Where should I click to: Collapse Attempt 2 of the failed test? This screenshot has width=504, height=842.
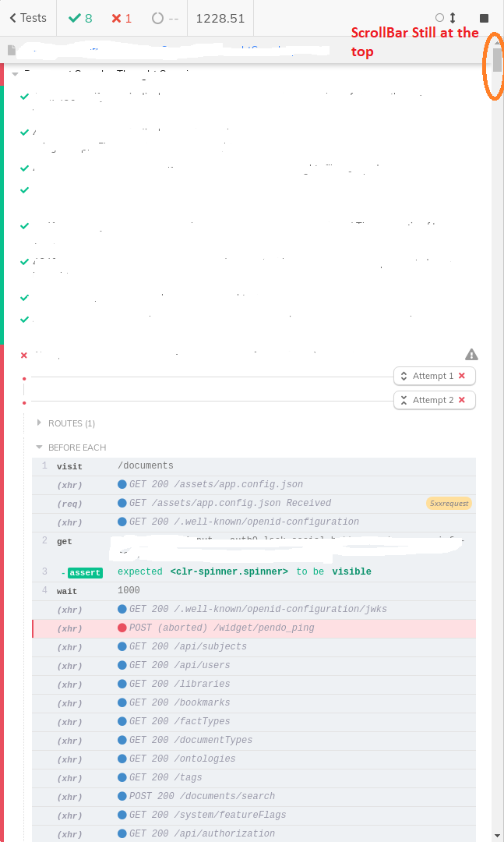[x=434, y=400]
